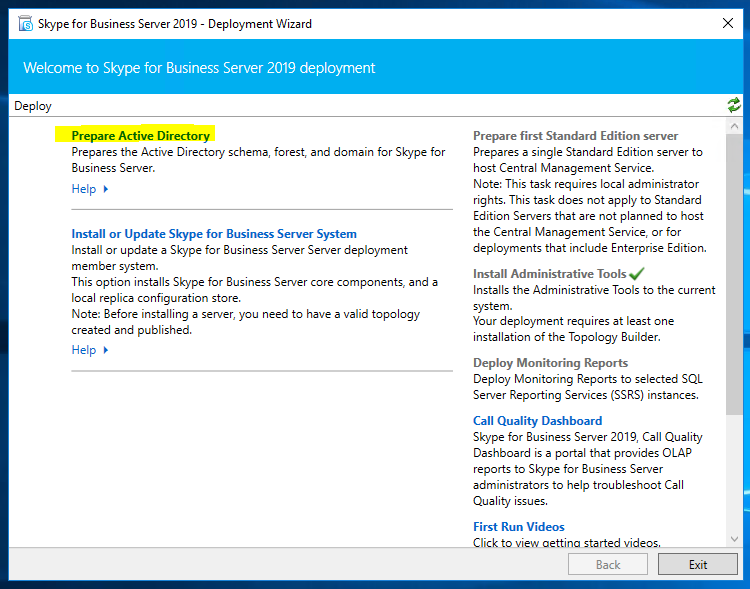Select Prepare first Standard Edition server
Image resolution: width=750 pixels, height=589 pixels.
pos(575,136)
